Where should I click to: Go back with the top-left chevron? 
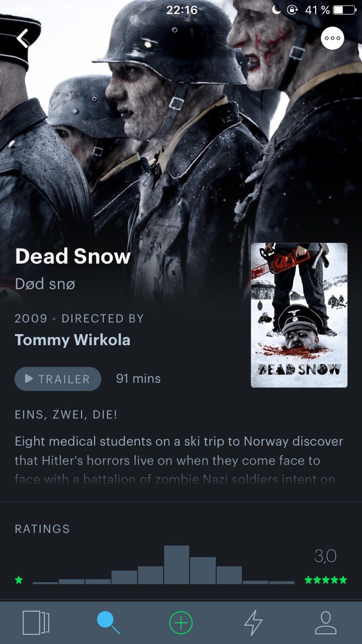tap(22, 38)
